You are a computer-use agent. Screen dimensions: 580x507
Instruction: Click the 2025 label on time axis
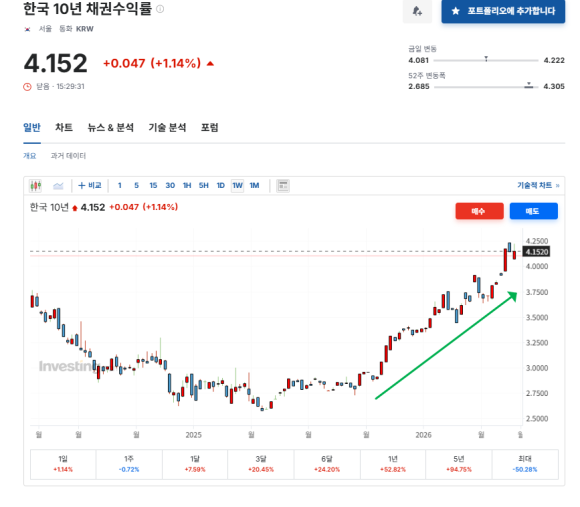tap(193, 435)
